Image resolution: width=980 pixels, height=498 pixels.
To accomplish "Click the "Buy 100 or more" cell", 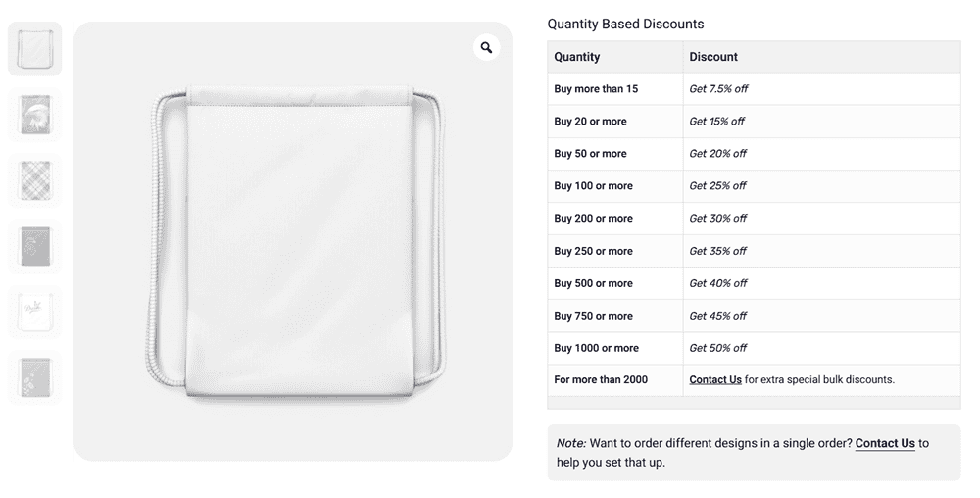I will click(593, 186).
